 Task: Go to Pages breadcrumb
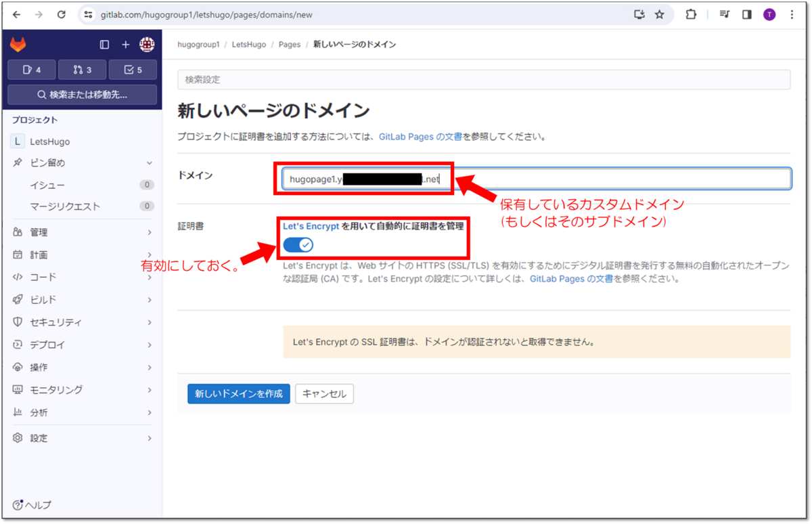290,45
